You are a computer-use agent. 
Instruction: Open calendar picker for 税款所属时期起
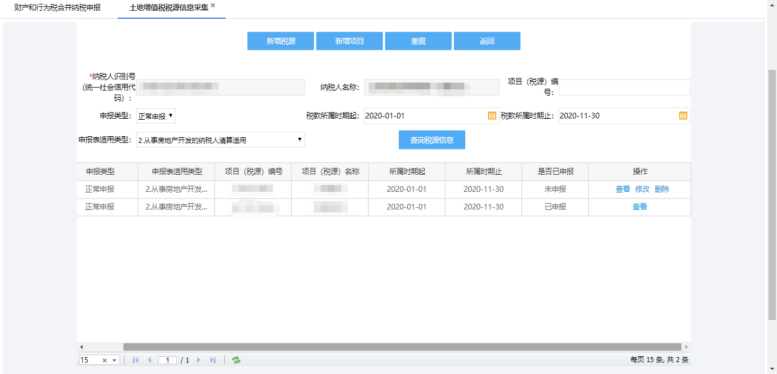click(492, 116)
